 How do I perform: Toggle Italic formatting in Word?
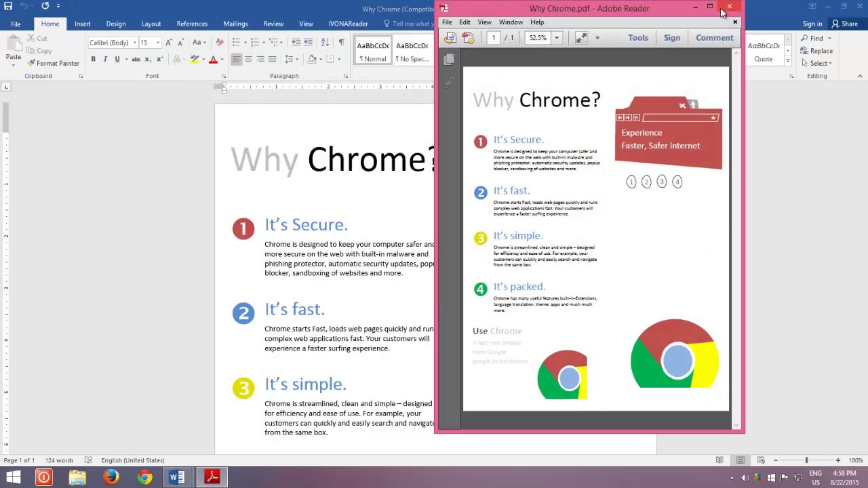tap(105, 59)
